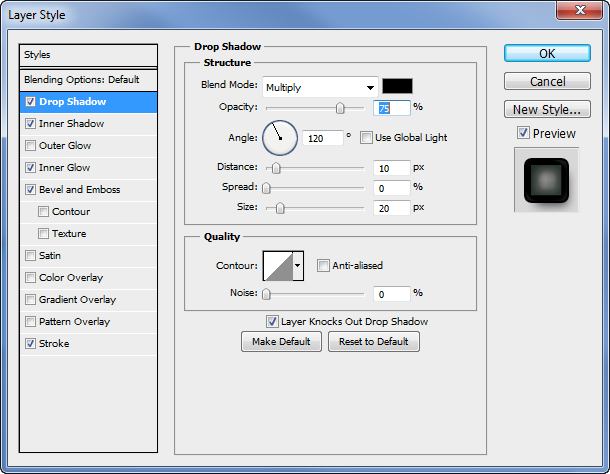
Task: Toggle Layer Knocks Out Drop Shadow
Action: 272,322
